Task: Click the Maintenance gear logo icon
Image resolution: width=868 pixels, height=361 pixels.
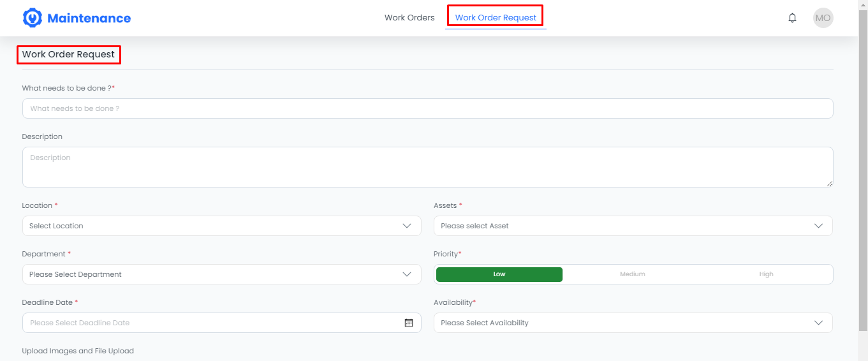Action: point(32,18)
